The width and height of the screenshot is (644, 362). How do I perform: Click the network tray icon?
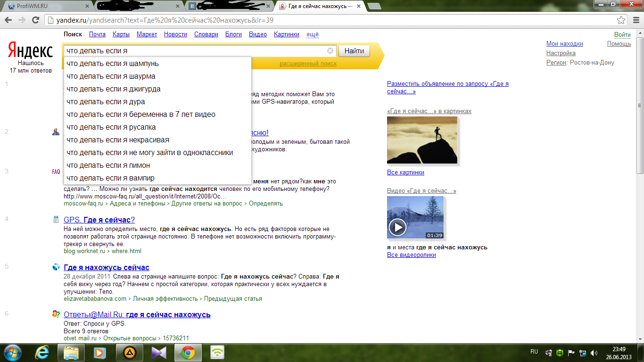pyautogui.click(x=583, y=352)
